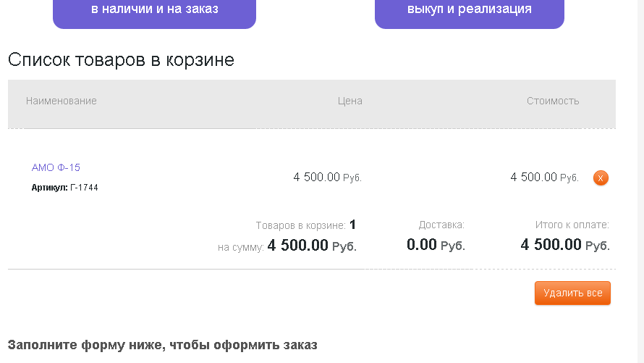Click the 'на сумму' amount 4 500.00
This screenshot has height=363, width=644.
pos(297,246)
